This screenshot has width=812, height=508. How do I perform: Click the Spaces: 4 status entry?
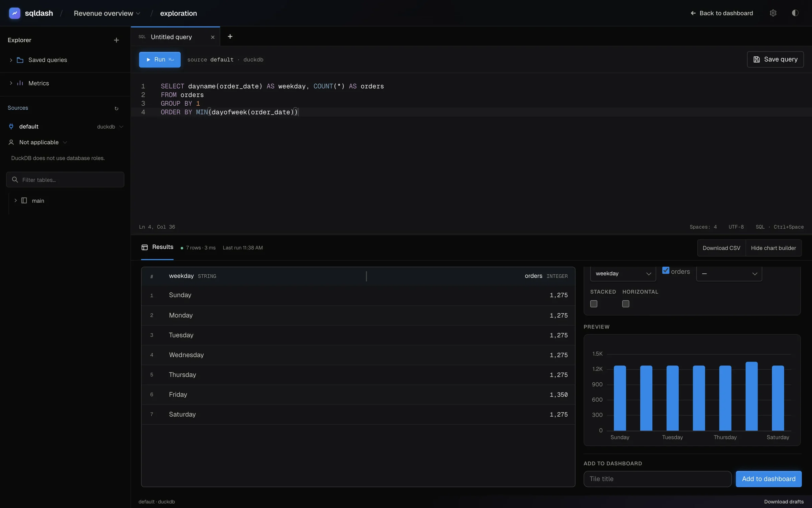click(x=703, y=227)
